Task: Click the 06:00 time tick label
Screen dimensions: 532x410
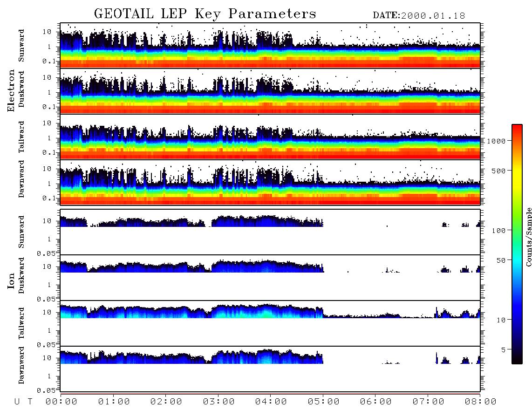Action: [376, 402]
